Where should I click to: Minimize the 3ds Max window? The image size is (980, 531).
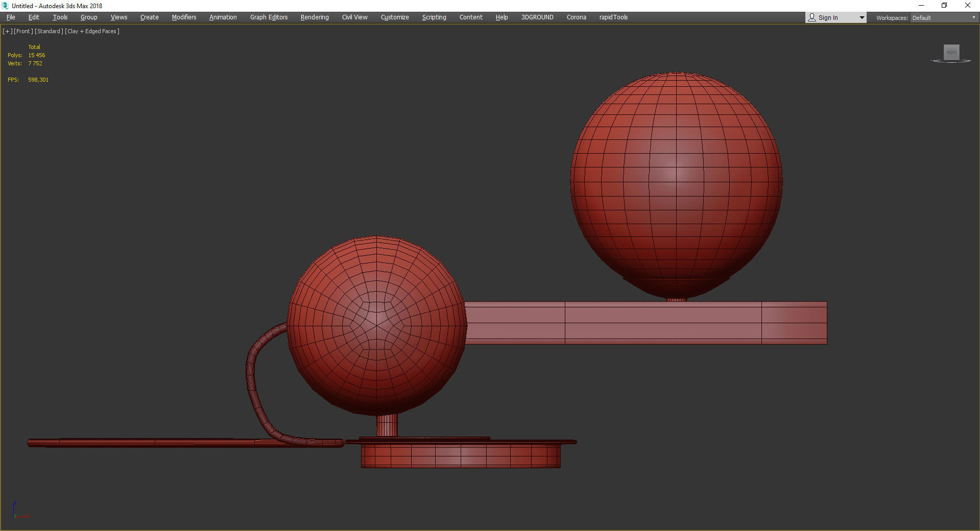pos(921,6)
